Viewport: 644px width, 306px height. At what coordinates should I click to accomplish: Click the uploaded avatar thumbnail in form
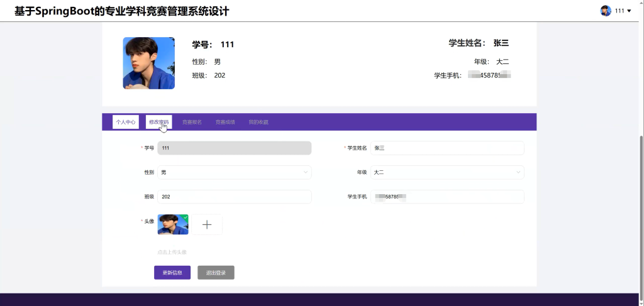coord(173,224)
